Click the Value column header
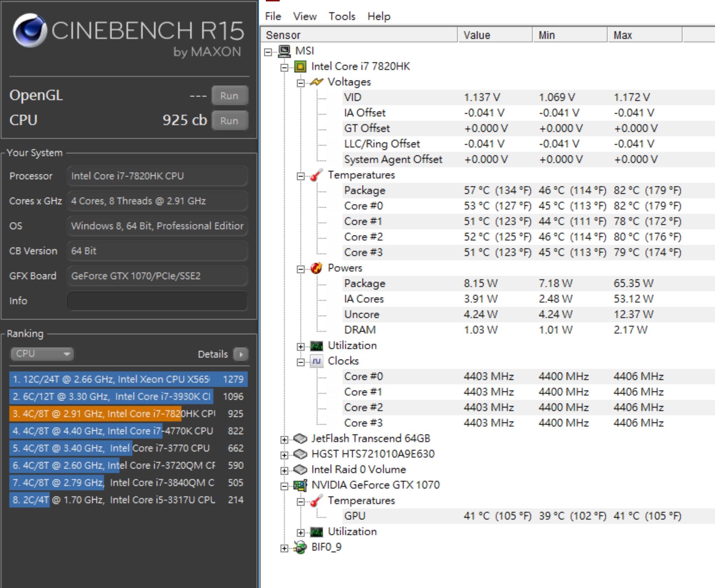 coord(495,35)
